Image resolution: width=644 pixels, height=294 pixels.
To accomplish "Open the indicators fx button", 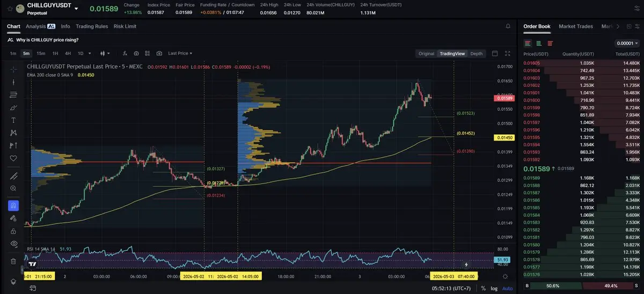I will tap(125, 54).
